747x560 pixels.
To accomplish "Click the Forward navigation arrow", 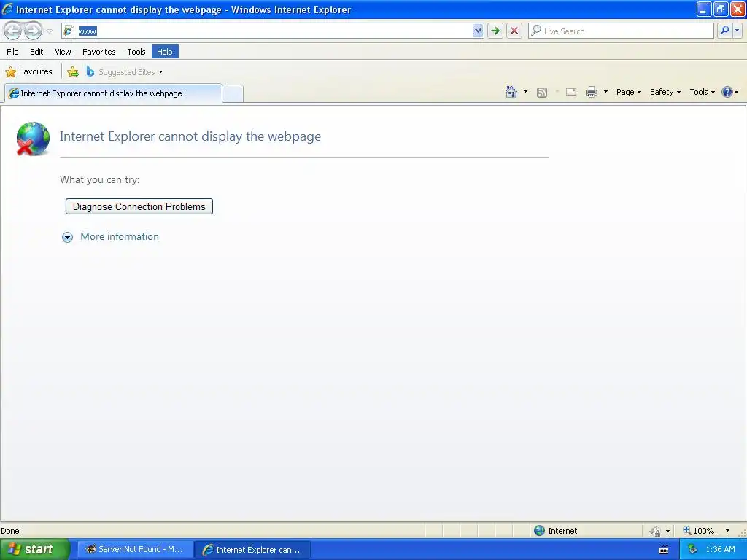I will coord(33,31).
